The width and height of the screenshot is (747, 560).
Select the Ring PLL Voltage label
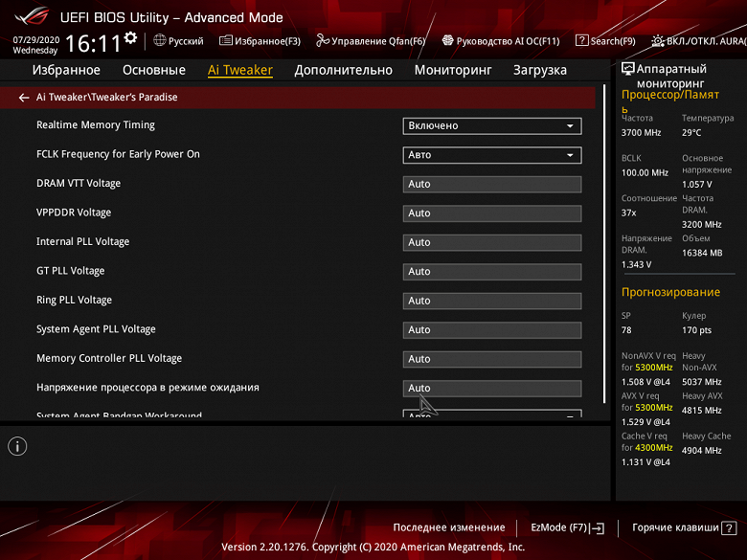[x=75, y=300]
